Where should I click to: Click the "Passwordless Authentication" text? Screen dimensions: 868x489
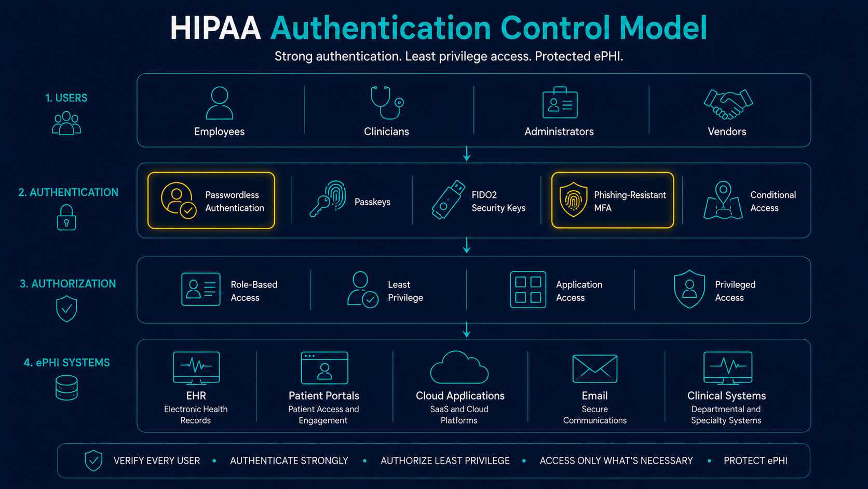click(x=235, y=201)
